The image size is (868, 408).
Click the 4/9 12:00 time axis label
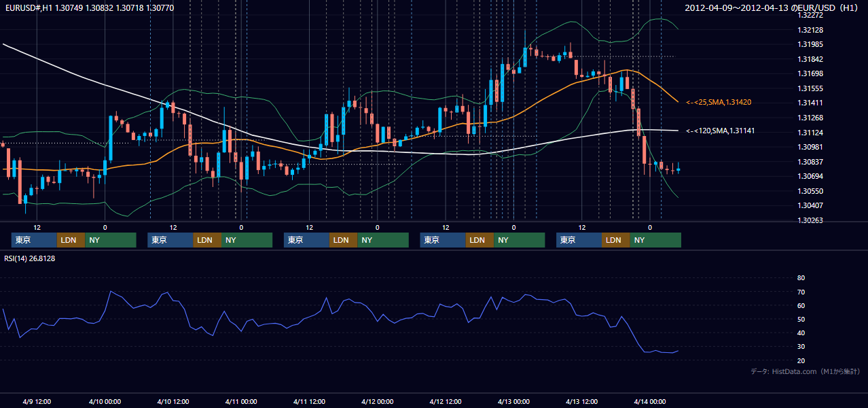pos(37,401)
